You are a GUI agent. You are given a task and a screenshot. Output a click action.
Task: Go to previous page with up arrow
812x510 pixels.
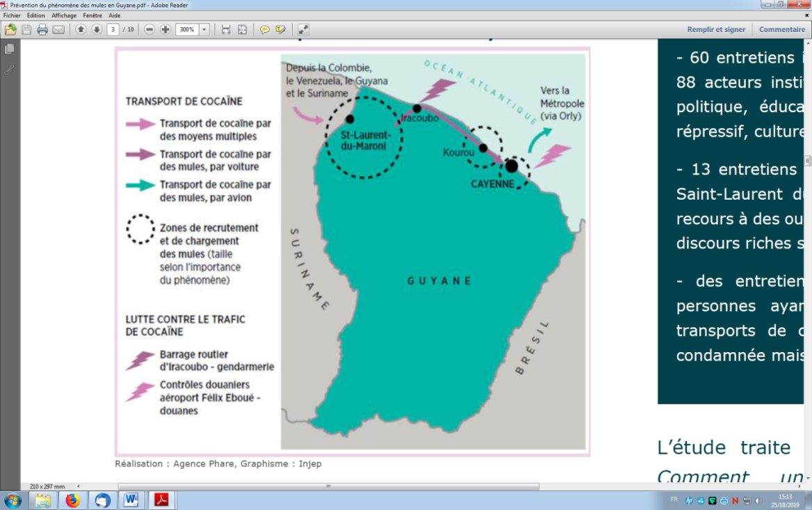pyautogui.click(x=81, y=29)
